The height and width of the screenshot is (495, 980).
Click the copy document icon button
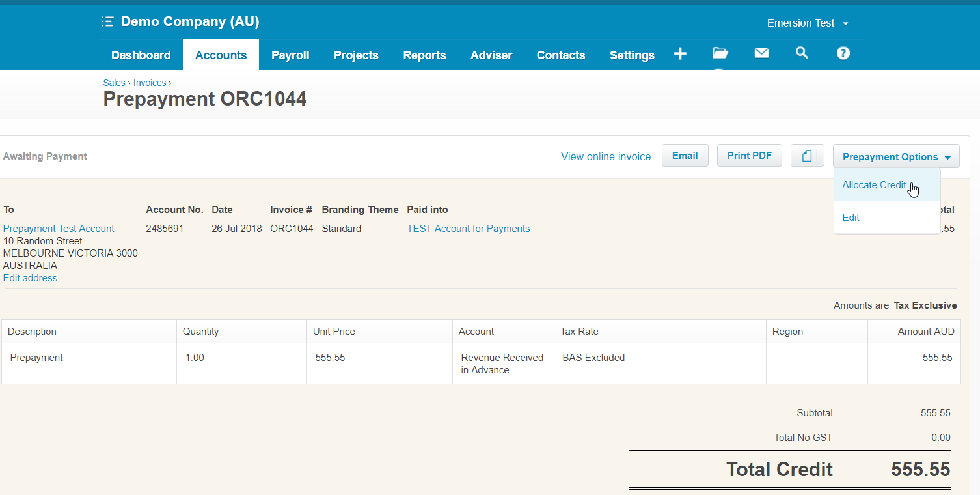[x=807, y=156]
